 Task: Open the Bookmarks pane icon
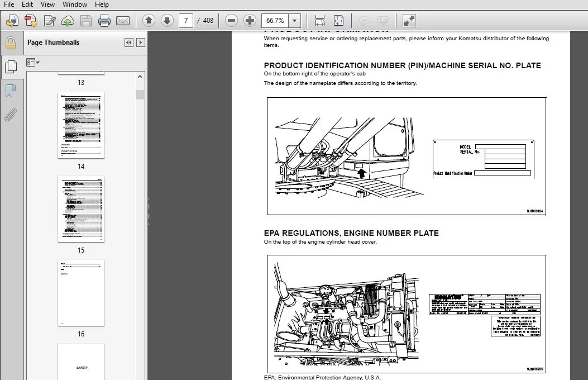point(11,91)
